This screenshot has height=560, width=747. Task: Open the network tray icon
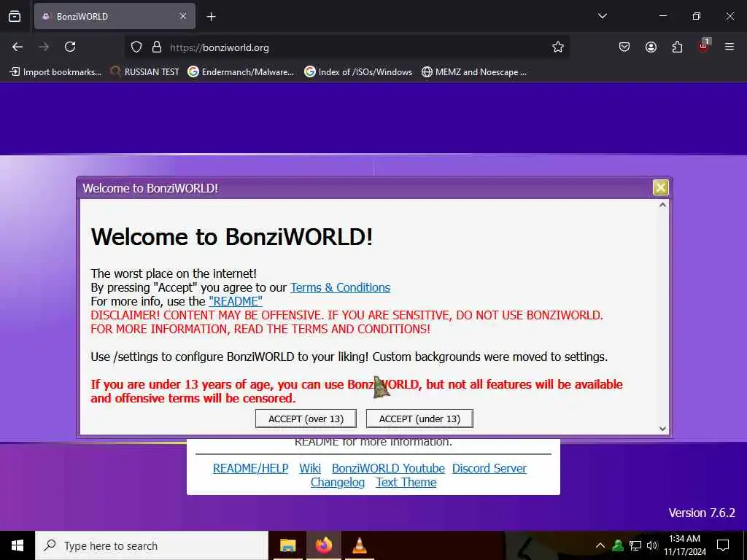(635, 545)
